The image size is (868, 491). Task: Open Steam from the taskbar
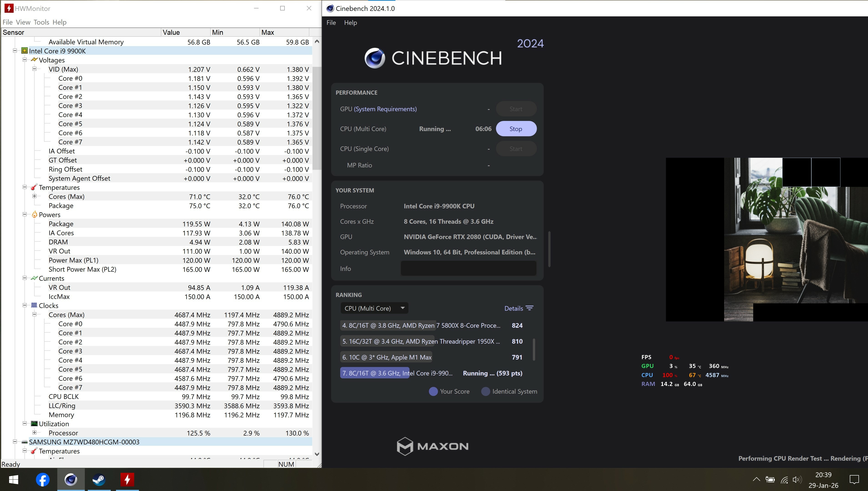(99, 480)
